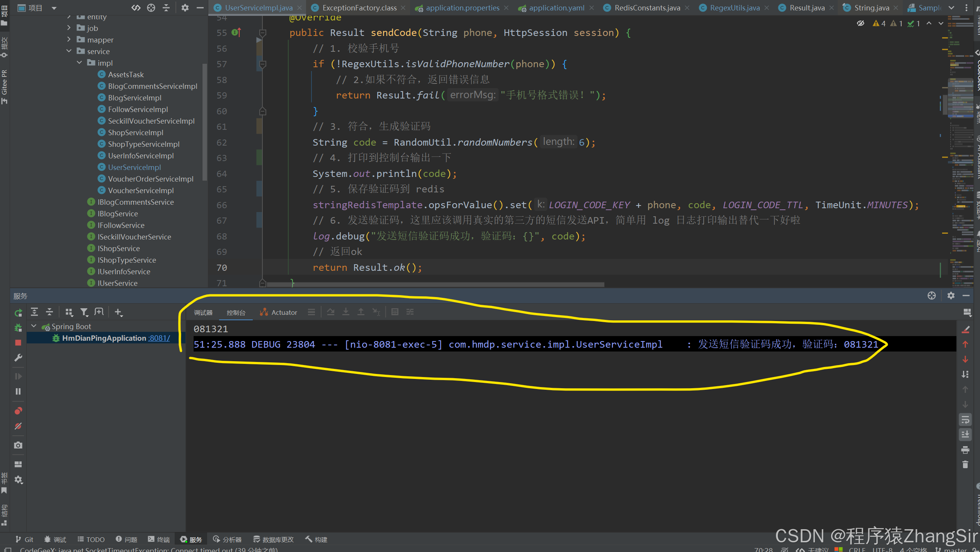980x552 pixels.
Task: Switch to the RedisConstants.java tab
Action: (647, 8)
